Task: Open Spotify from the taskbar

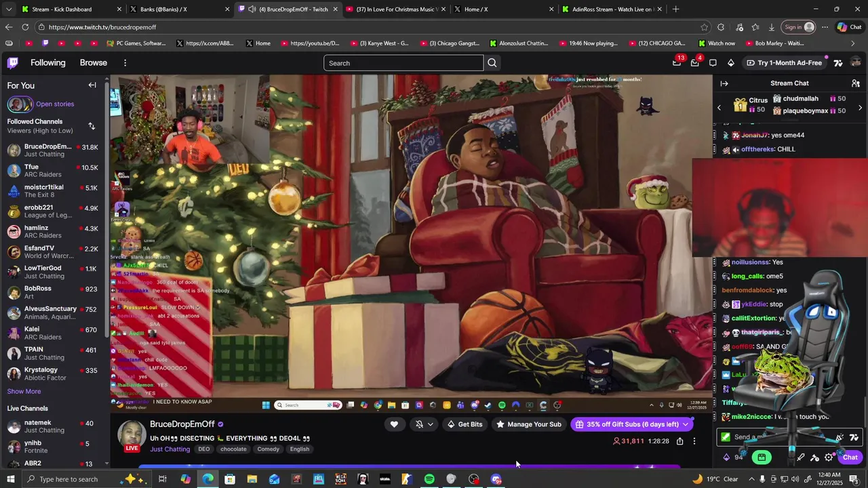Action: (x=429, y=479)
